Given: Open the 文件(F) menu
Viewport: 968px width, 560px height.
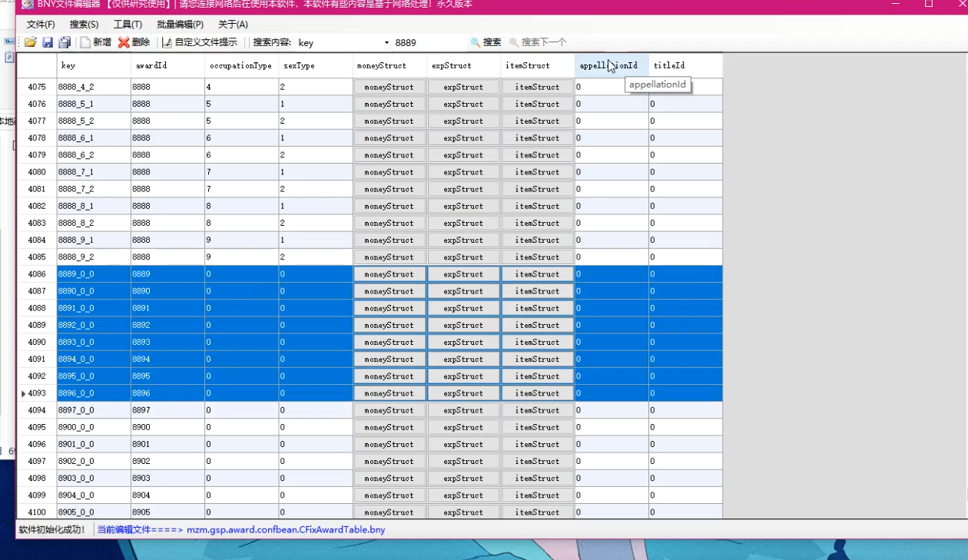Looking at the screenshot, I should click(41, 25).
